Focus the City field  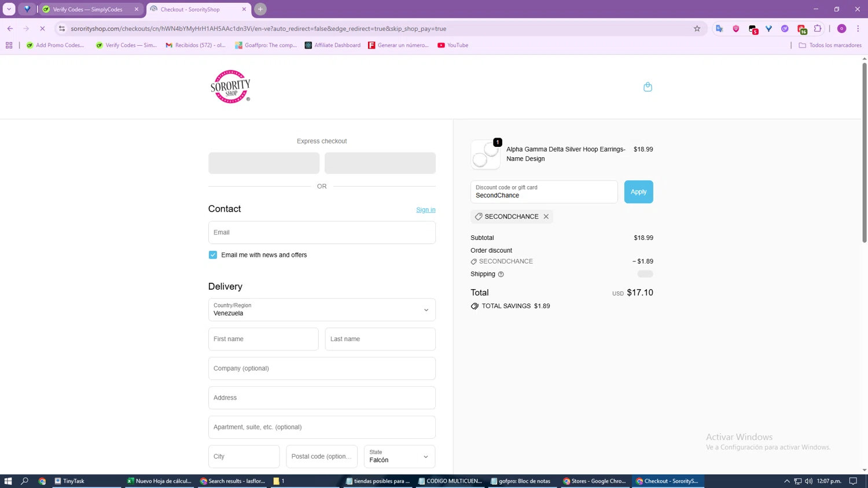pyautogui.click(x=244, y=456)
